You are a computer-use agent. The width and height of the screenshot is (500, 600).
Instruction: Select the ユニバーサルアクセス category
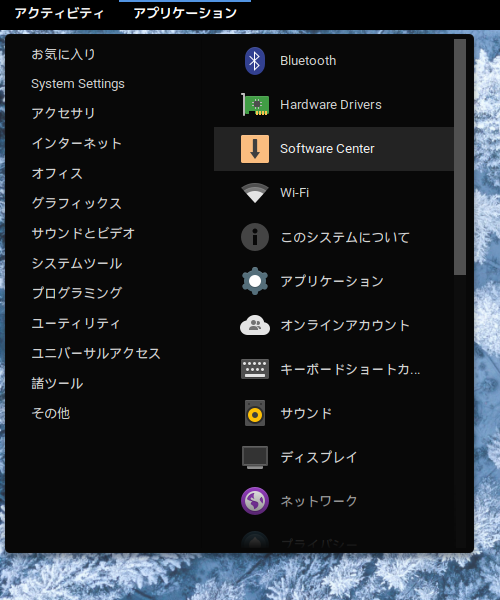click(96, 353)
